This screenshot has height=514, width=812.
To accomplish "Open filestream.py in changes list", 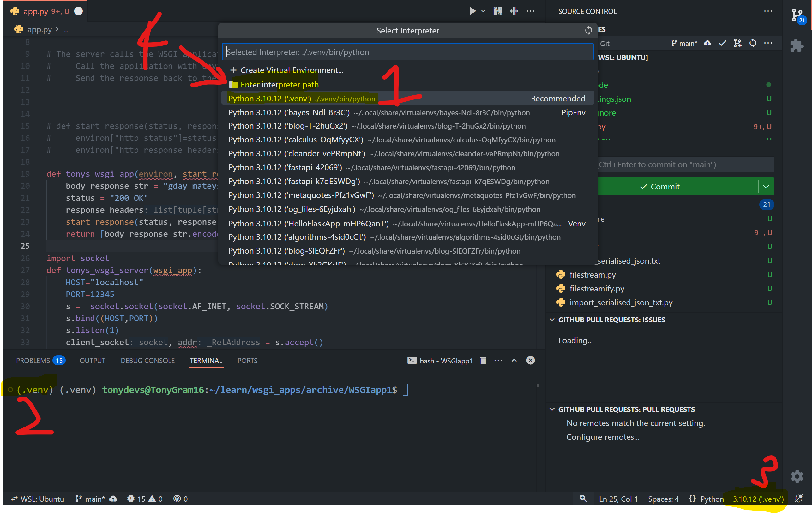I will pos(592,275).
